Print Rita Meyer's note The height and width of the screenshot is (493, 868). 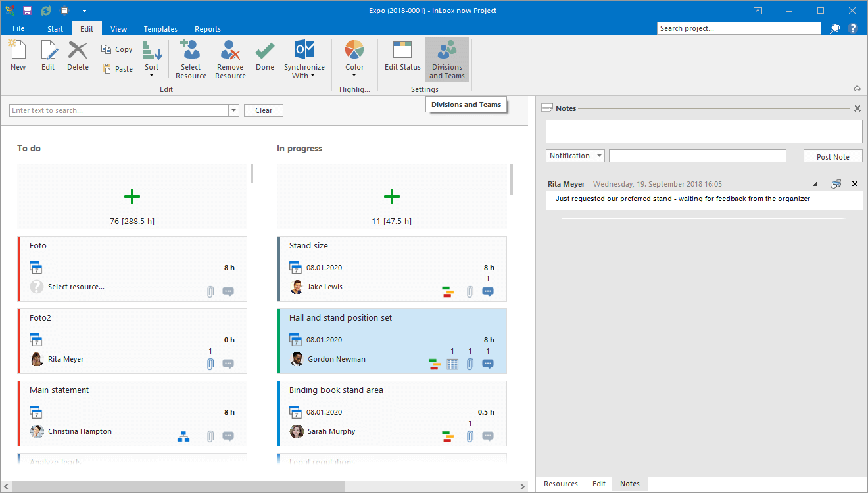point(836,184)
